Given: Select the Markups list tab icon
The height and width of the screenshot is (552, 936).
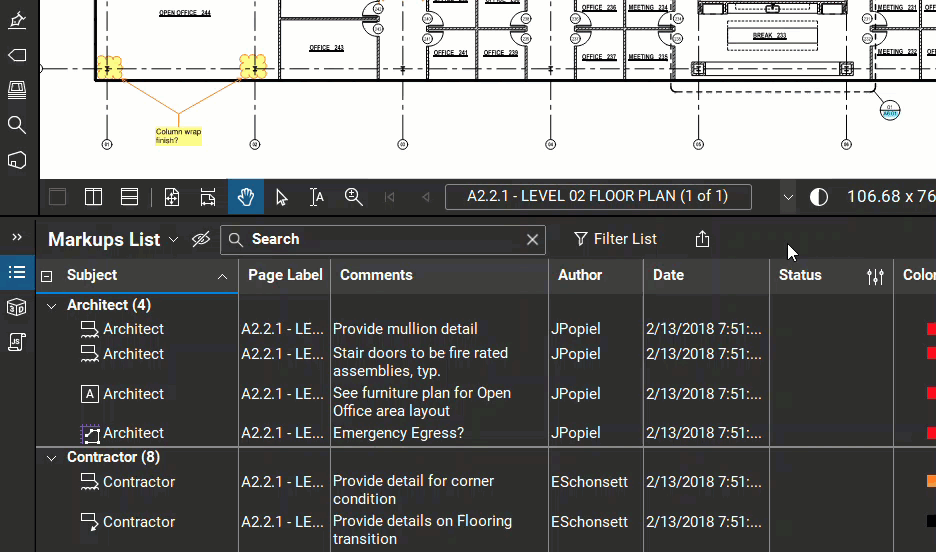Looking at the screenshot, I should [17, 273].
